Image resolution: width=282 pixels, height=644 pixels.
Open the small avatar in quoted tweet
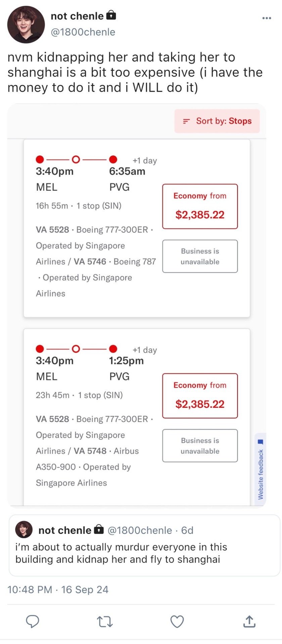click(24, 530)
